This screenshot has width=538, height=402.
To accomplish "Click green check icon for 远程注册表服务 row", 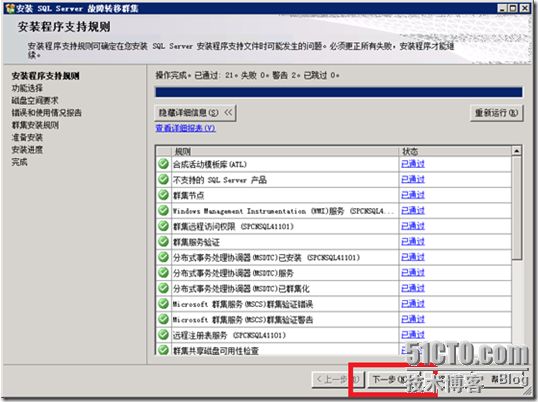I will (163, 335).
